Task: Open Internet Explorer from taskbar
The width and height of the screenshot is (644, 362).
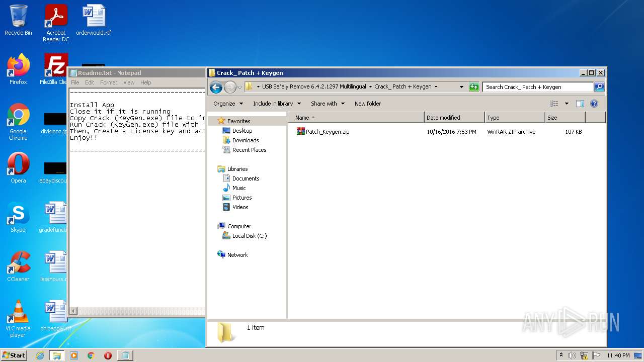Action: 40,355
